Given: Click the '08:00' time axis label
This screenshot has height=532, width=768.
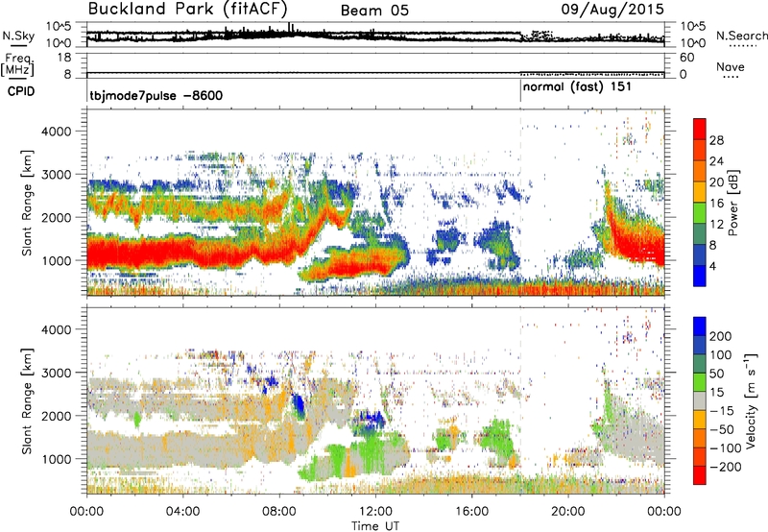Looking at the screenshot, I should pos(279,512).
